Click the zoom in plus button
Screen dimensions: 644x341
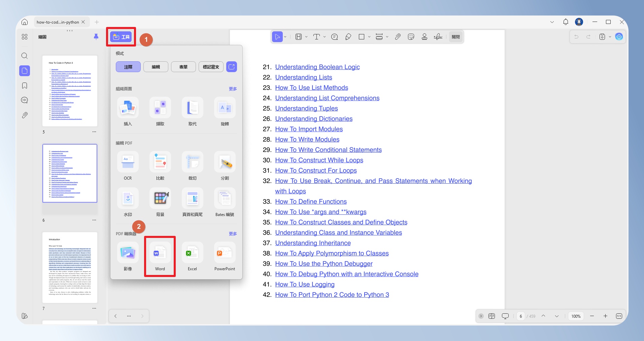[605, 316]
